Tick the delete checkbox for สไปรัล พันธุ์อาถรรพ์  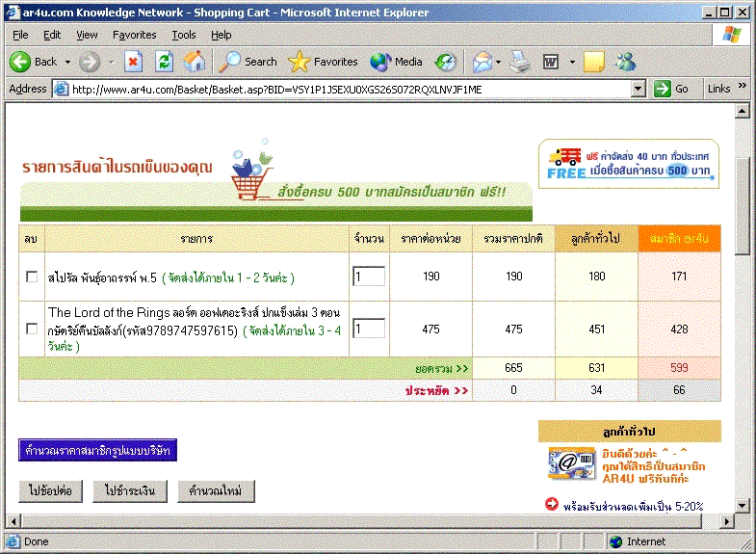pos(32,277)
